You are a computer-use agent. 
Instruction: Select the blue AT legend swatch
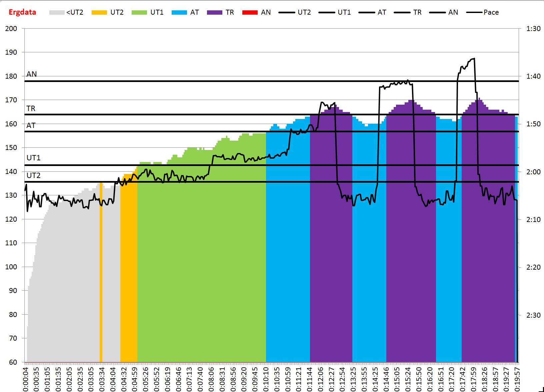point(179,13)
